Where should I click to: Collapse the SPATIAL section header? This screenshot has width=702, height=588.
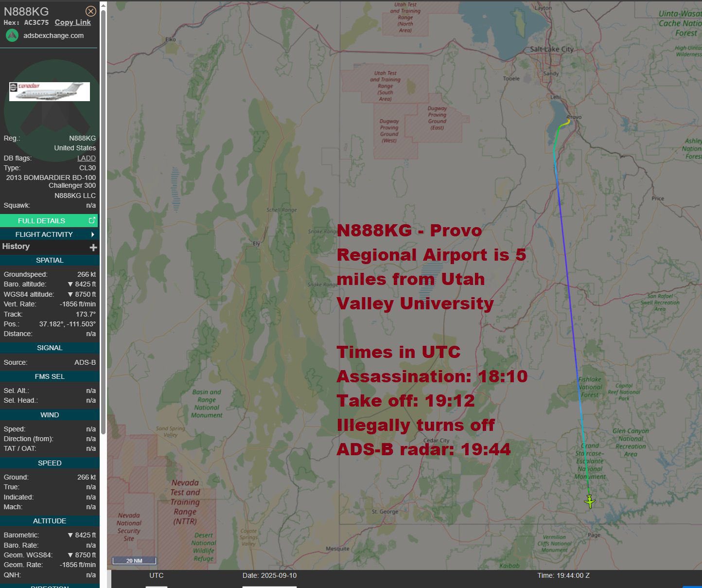coord(50,260)
